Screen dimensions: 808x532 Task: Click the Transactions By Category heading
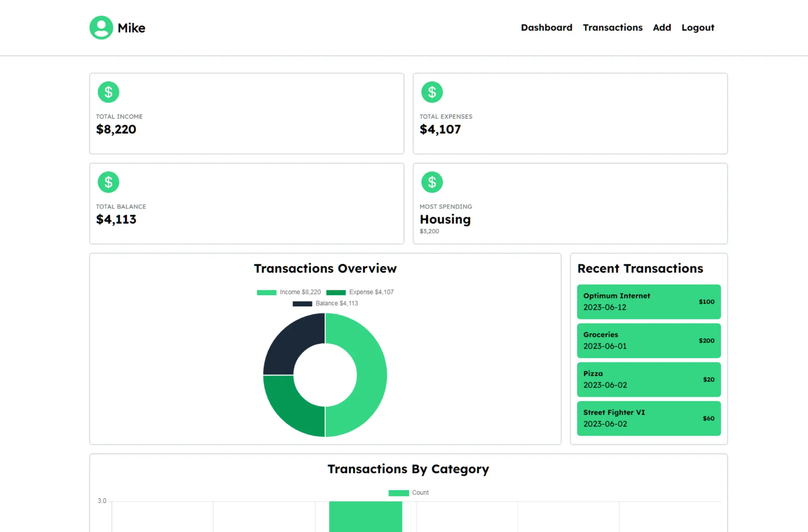pyautogui.click(x=408, y=469)
